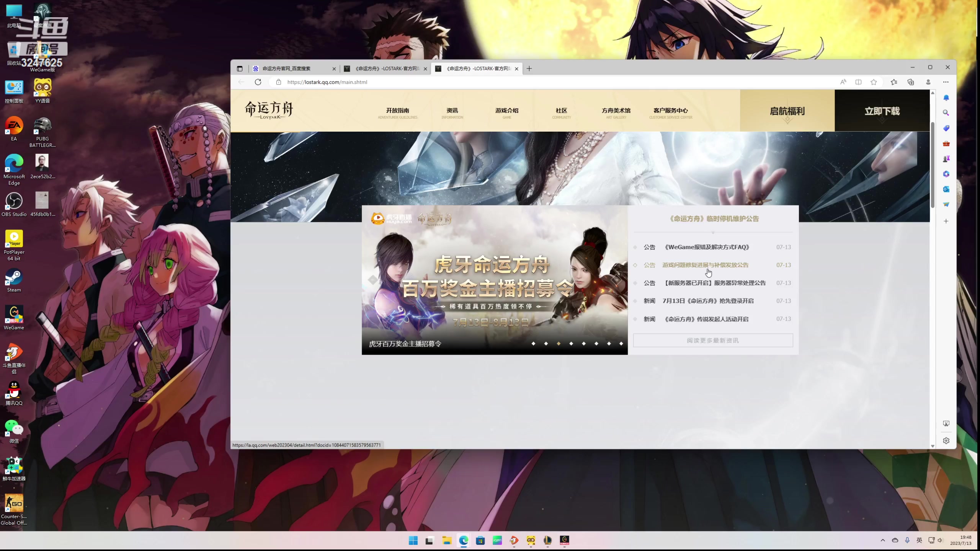
Task: Close the active 《命运方舟》-LOSTARK tab
Action: 516,69
